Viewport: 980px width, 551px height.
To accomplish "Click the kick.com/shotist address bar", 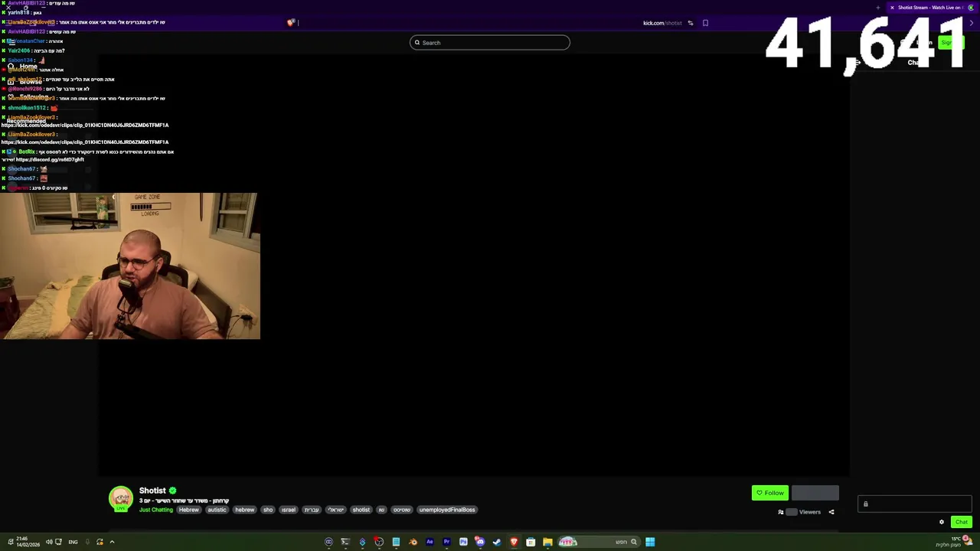I will (x=662, y=23).
